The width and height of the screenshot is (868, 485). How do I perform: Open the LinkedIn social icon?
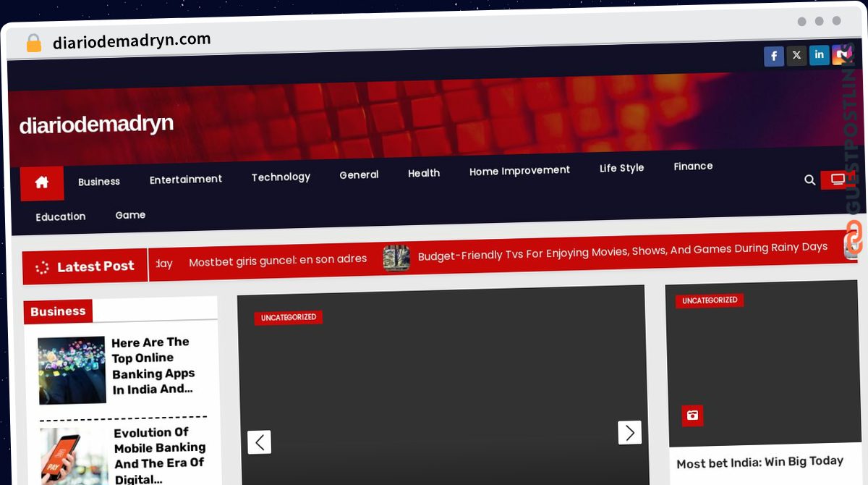(x=820, y=54)
